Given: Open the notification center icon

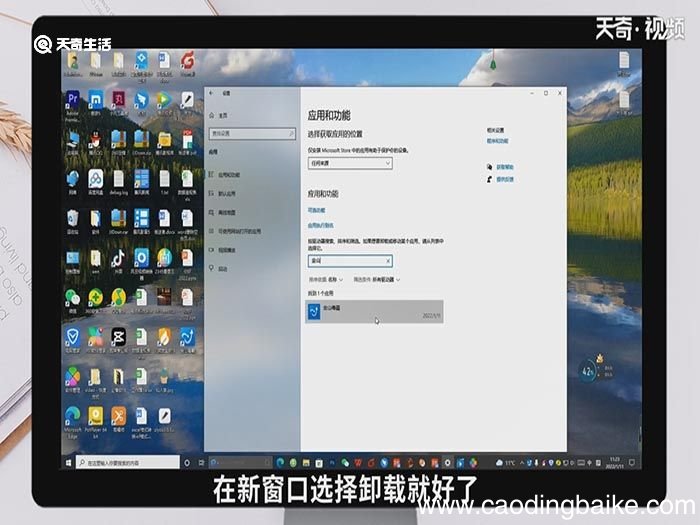Looking at the screenshot, I should 632,462.
